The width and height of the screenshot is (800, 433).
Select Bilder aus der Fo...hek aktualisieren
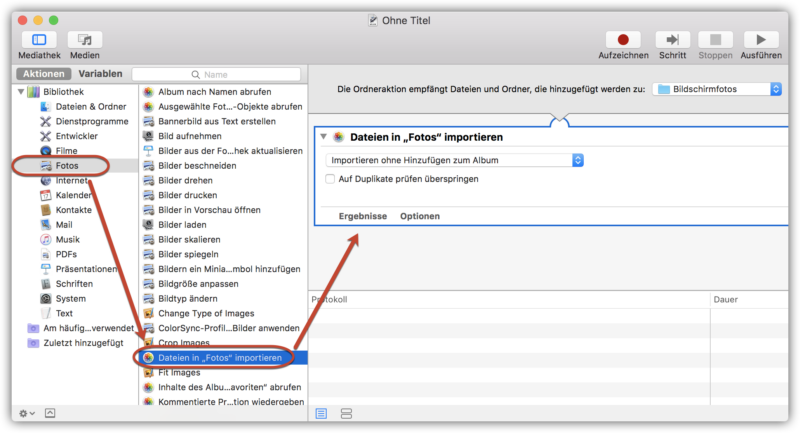pos(230,151)
